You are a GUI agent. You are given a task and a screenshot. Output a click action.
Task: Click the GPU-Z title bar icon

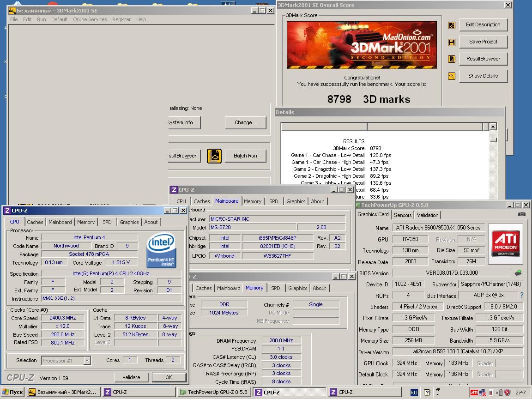tap(358, 205)
